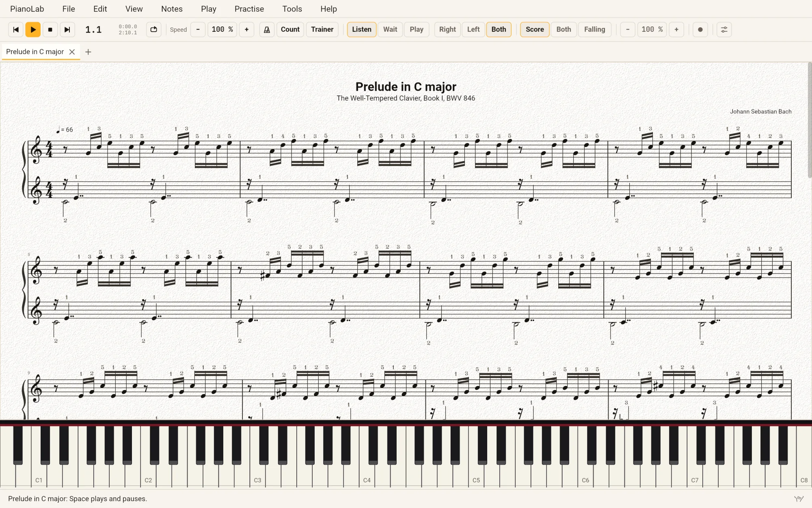Zoom out score with minus button
Image resolution: width=812 pixels, height=508 pixels.
628,29
